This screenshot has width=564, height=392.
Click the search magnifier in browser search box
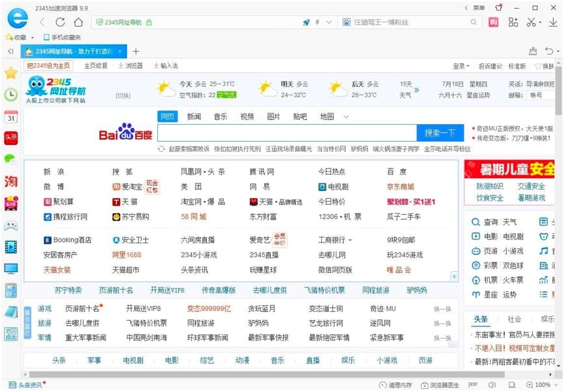click(x=474, y=22)
